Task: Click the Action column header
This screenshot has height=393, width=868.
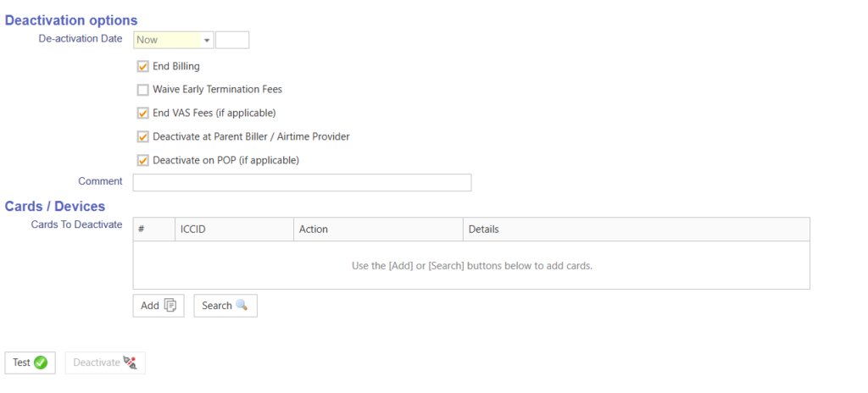Action: tap(377, 230)
